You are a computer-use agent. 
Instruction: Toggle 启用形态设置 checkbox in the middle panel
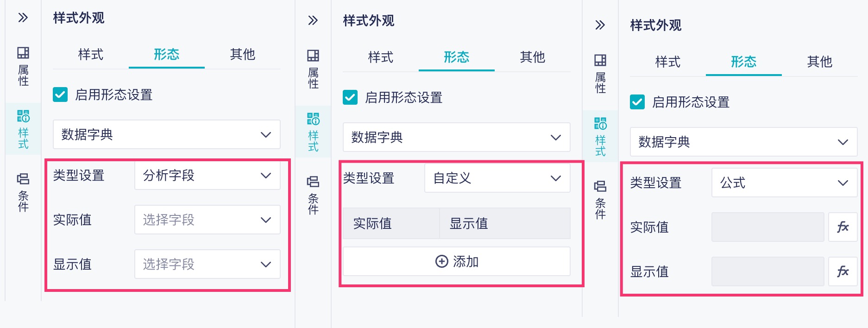[x=350, y=98]
